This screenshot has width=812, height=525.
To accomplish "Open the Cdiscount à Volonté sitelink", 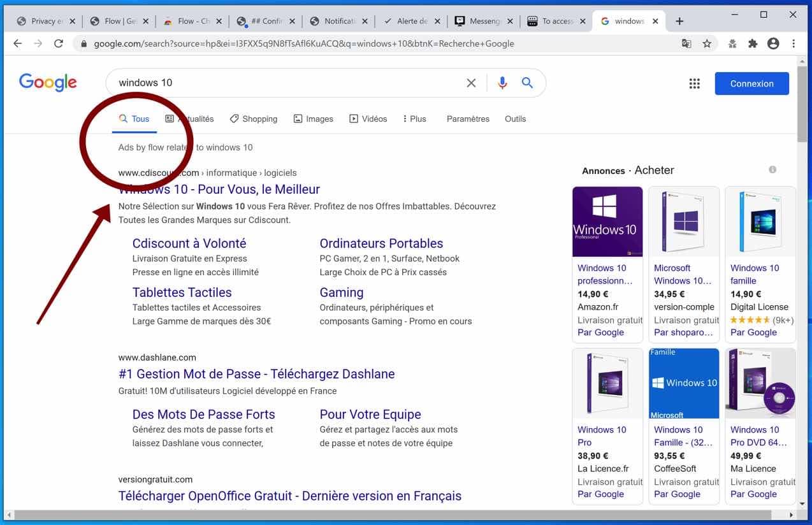I will pyautogui.click(x=189, y=243).
